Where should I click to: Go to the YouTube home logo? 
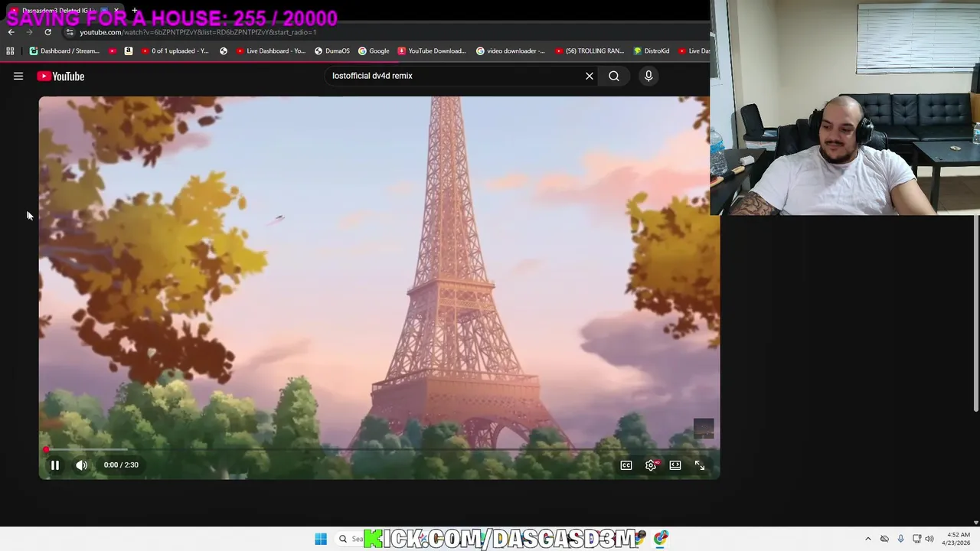coord(60,76)
